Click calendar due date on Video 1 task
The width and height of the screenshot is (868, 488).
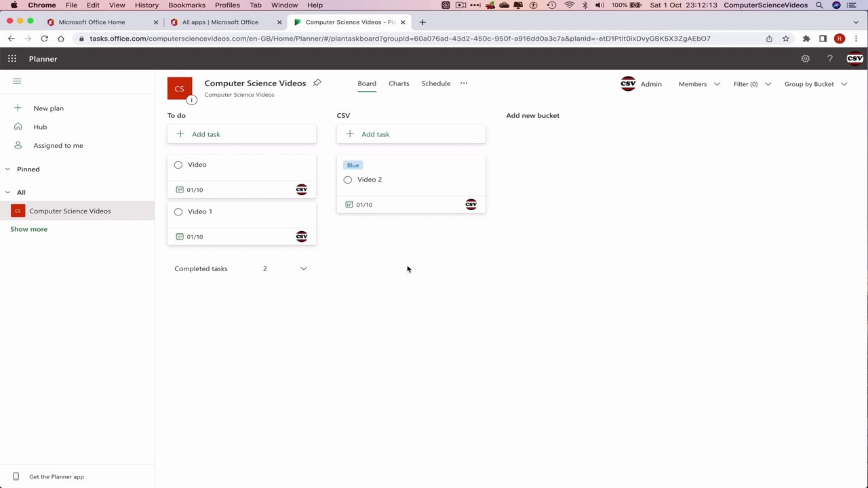[189, 237]
